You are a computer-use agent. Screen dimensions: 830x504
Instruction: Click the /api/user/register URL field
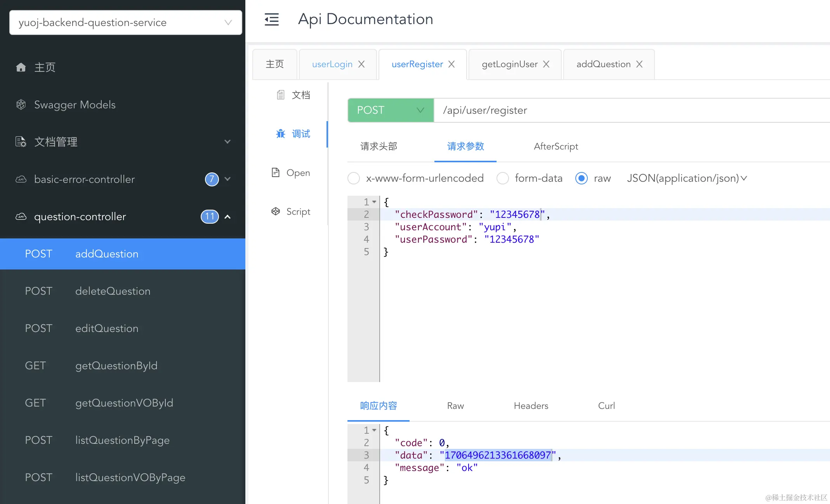(621, 110)
